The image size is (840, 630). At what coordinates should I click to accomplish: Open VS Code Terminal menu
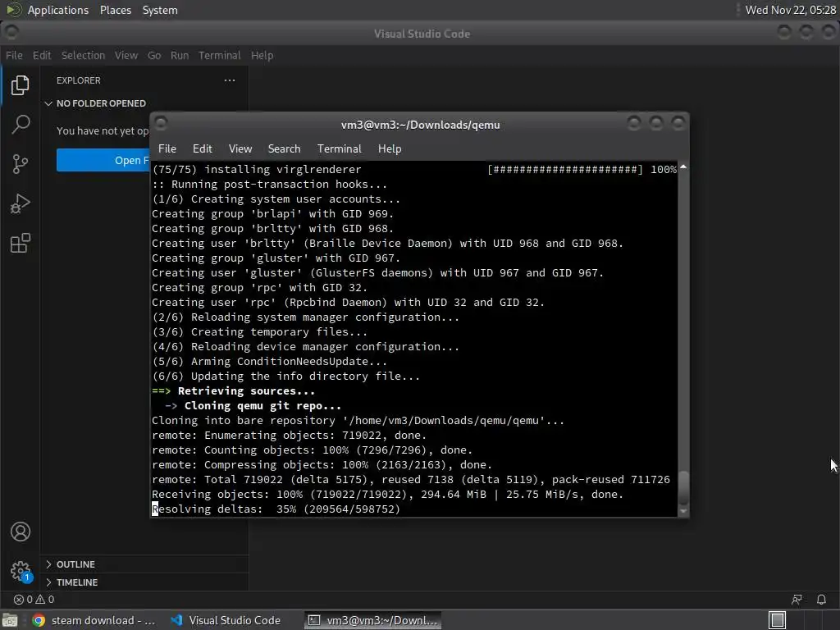point(220,55)
